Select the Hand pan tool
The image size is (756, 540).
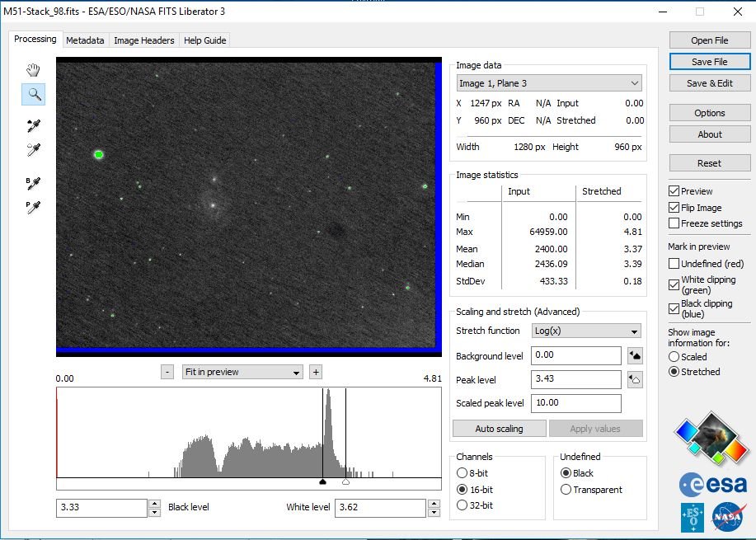(x=33, y=70)
